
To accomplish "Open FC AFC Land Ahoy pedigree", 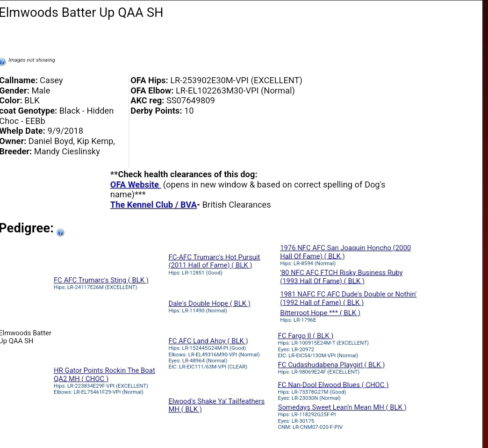I will [x=208, y=341].
